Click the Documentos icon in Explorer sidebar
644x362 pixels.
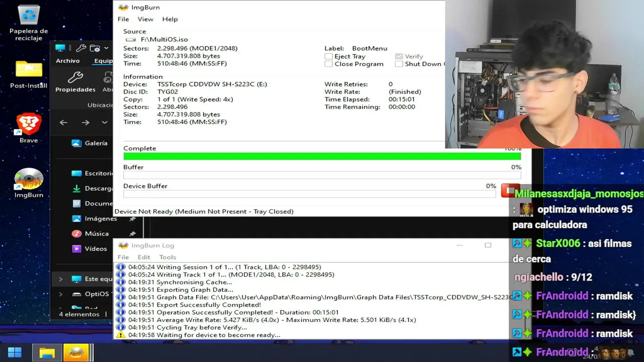point(76,203)
